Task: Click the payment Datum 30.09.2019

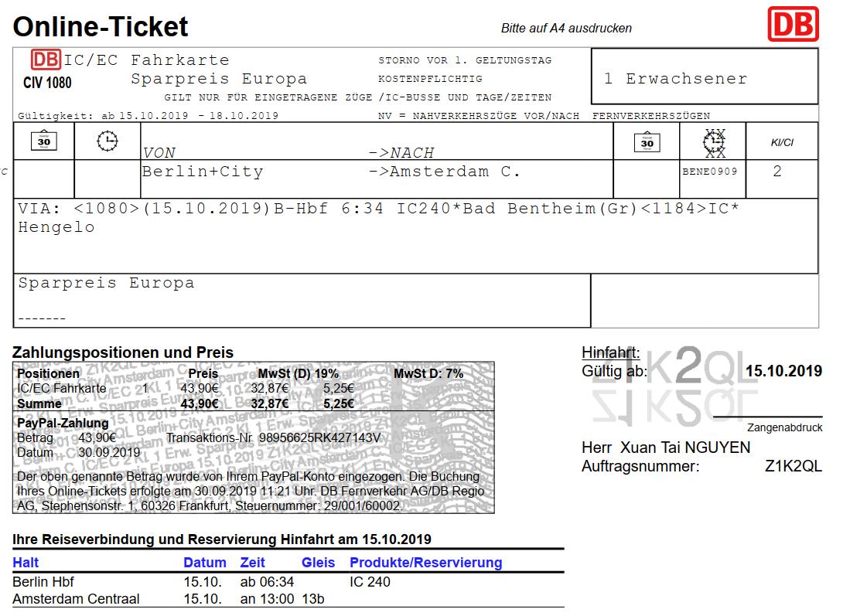Action: point(109,452)
